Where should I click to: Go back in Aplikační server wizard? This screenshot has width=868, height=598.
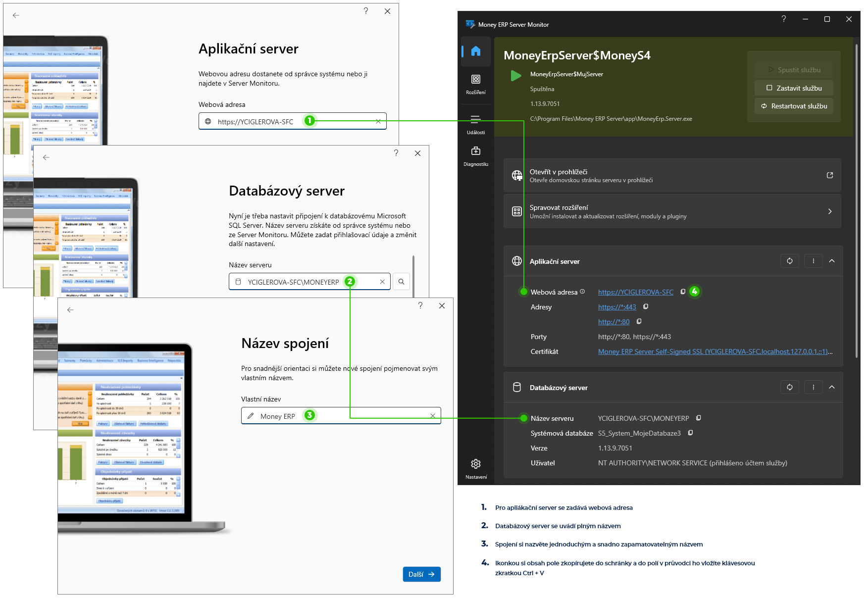[x=16, y=15]
